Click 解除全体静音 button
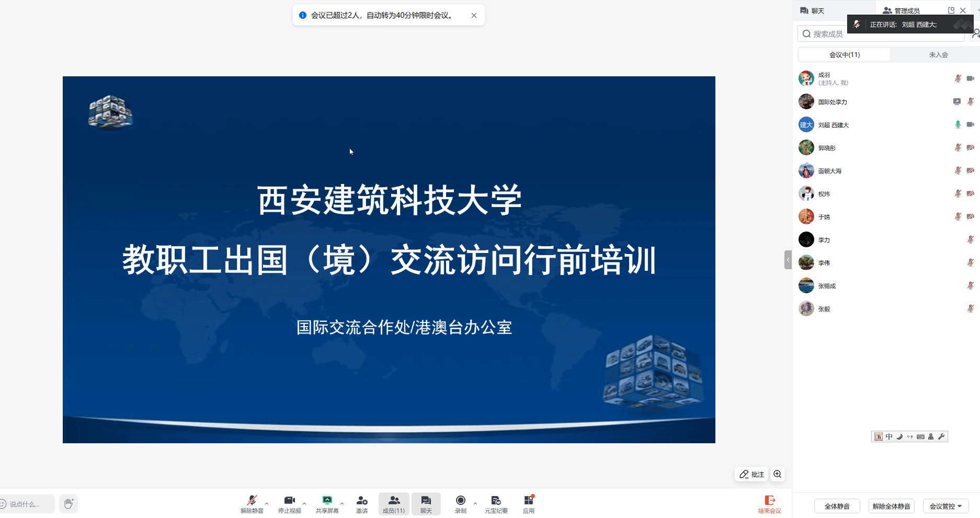This screenshot has width=980, height=518. pos(891,506)
